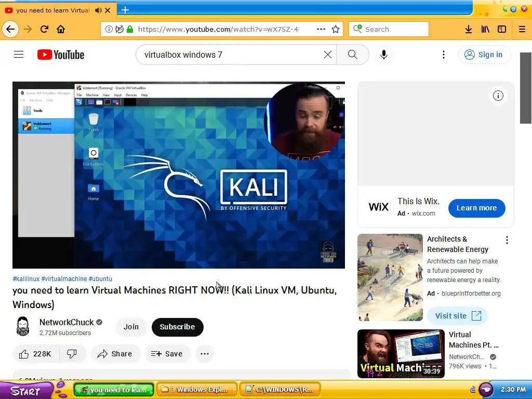532x399 pixels.
Task: Open a new tab with plus button
Action: click(125, 10)
